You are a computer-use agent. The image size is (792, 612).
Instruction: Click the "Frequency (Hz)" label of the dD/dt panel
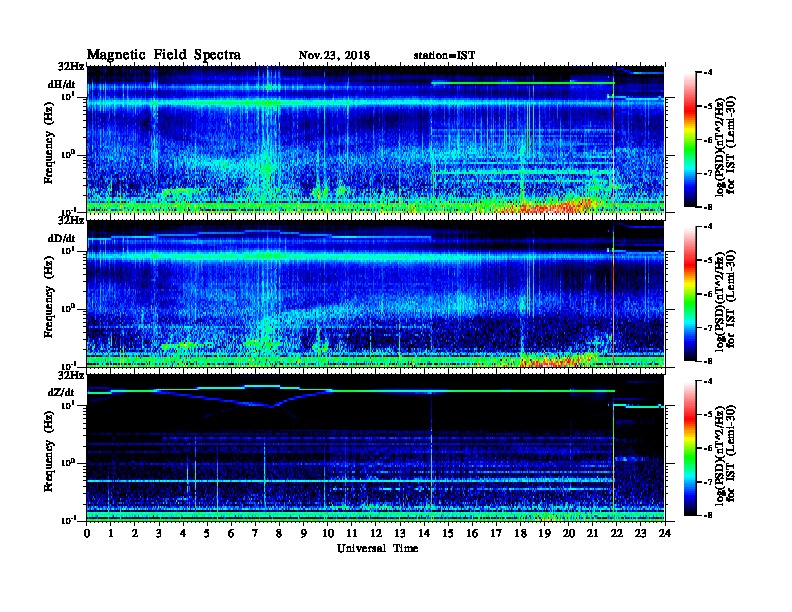[x=48, y=297]
